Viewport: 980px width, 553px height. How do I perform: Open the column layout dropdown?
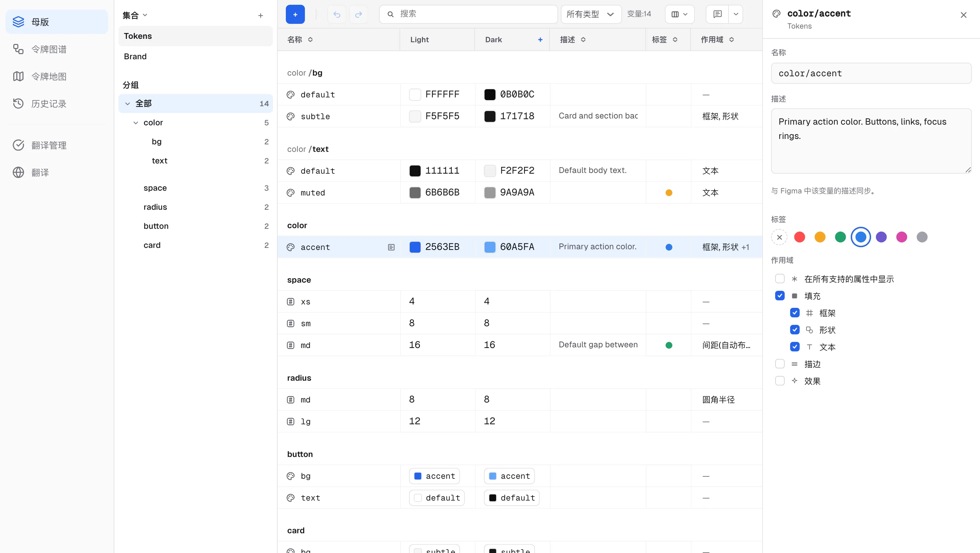680,14
